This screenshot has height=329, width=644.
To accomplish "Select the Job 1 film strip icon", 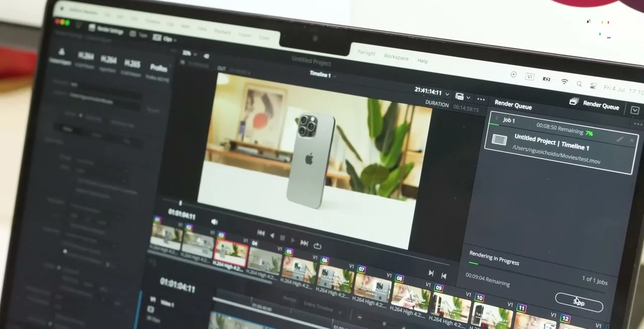I will click(499, 140).
